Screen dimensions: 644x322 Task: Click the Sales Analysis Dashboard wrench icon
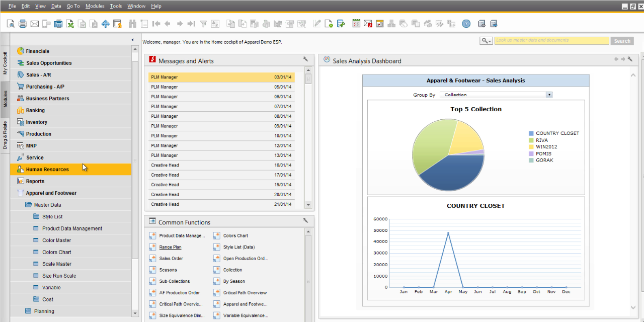tap(630, 59)
